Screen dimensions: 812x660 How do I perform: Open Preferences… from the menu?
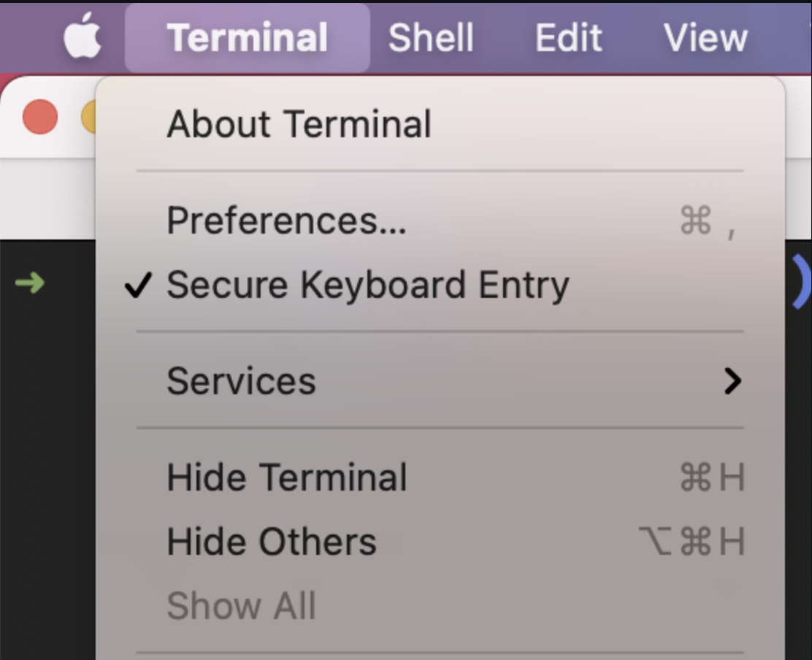[x=440, y=221]
